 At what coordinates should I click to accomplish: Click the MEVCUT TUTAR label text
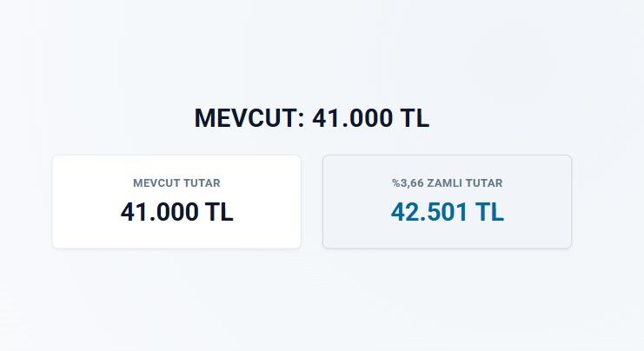(x=176, y=183)
